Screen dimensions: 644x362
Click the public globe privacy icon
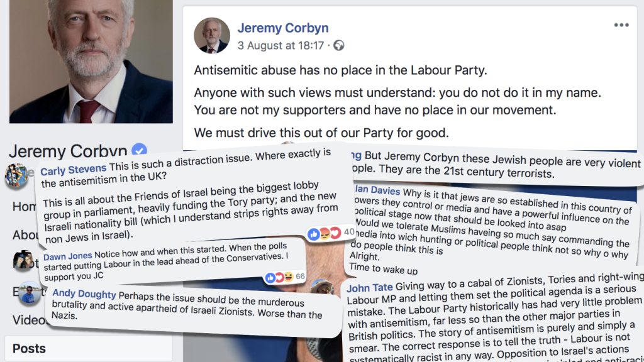[x=339, y=45]
